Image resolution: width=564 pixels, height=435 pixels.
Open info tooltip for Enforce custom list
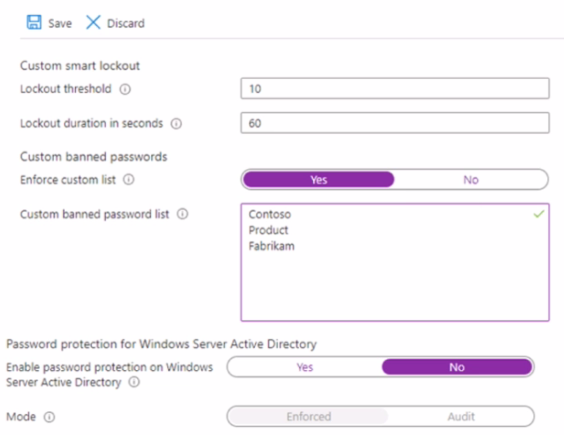tap(129, 179)
